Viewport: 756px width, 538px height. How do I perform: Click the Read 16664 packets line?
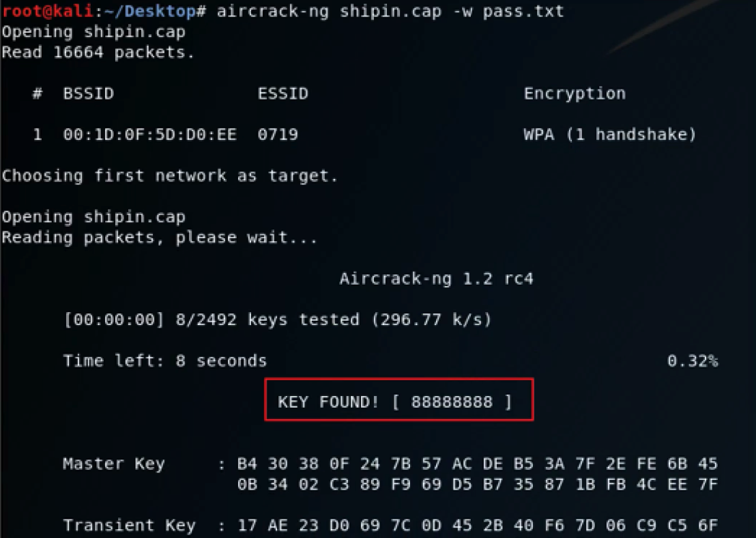(x=98, y=52)
